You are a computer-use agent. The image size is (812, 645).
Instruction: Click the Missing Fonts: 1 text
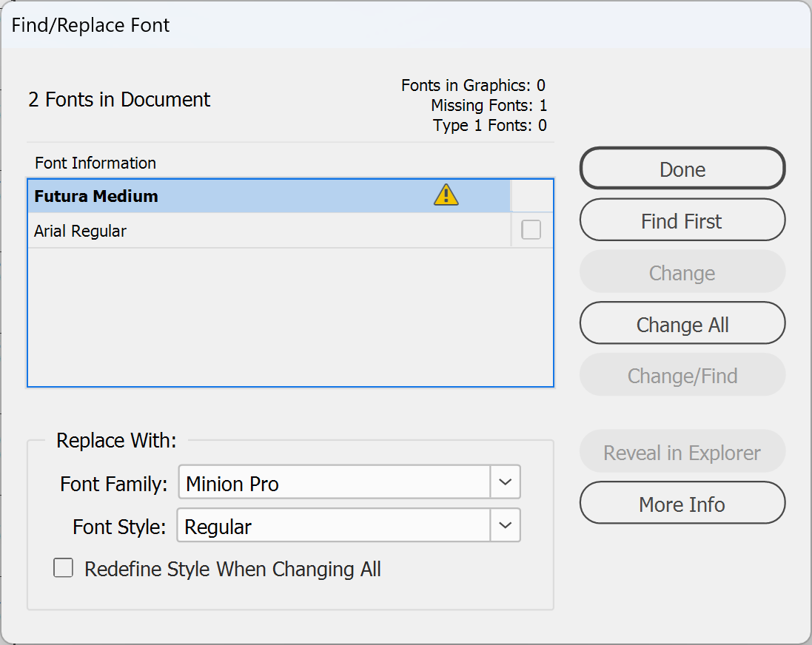(x=489, y=106)
